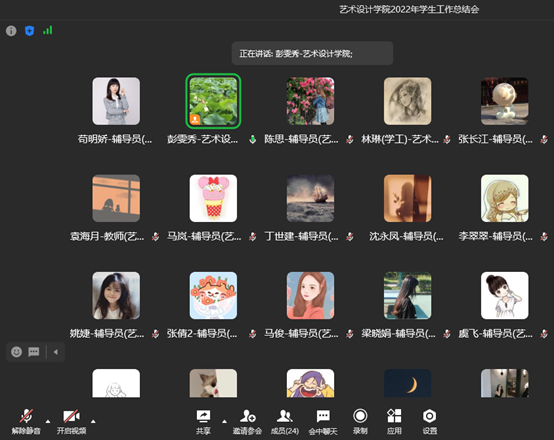Expand share options arrow beside 共享
The height and width of the screenshot is (440, 554).
coord(224,421)
